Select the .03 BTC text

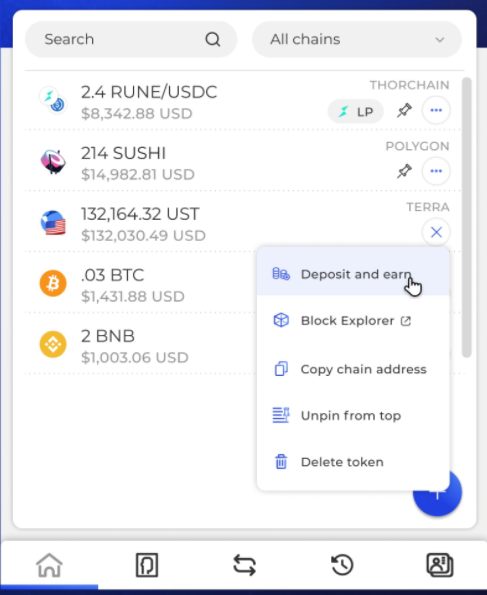coord(112,275)
